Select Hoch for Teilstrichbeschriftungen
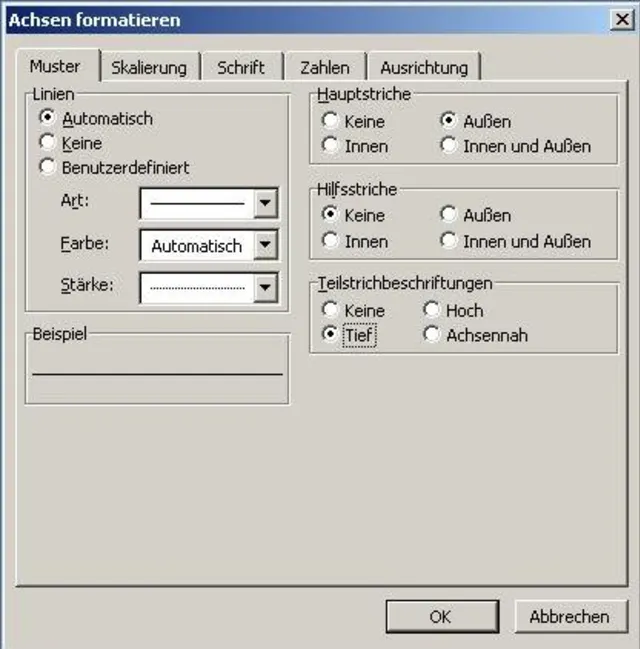 click(x=432, y=310)
